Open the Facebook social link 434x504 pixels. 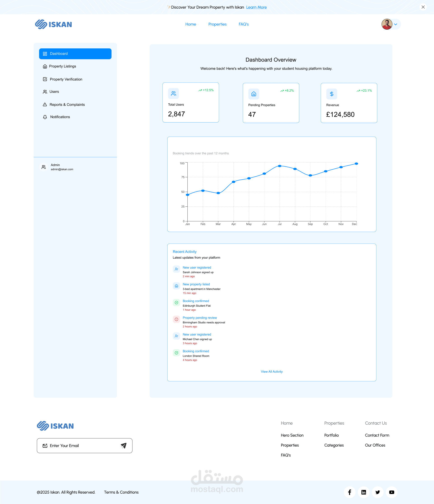tap(350, 492)
